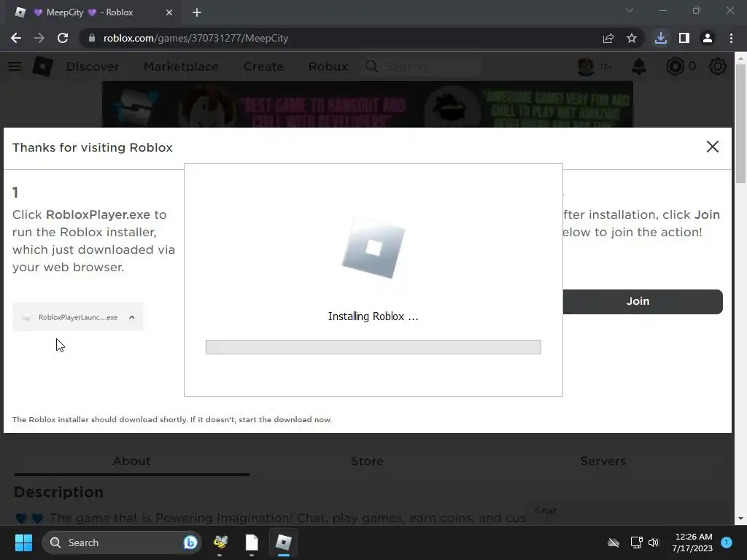Open Robux in Roblox navigation

[x=328, y=66]
